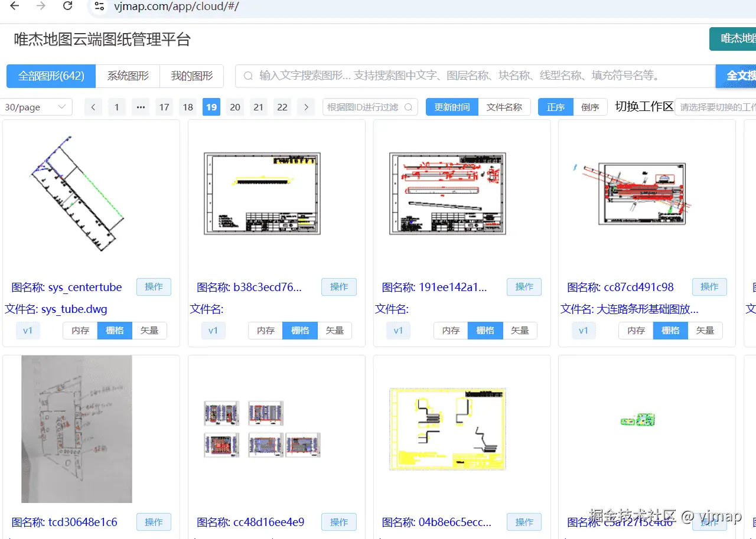Select 倒序 descending order
This screenshot has height=539, width=756.
point(591,107)
